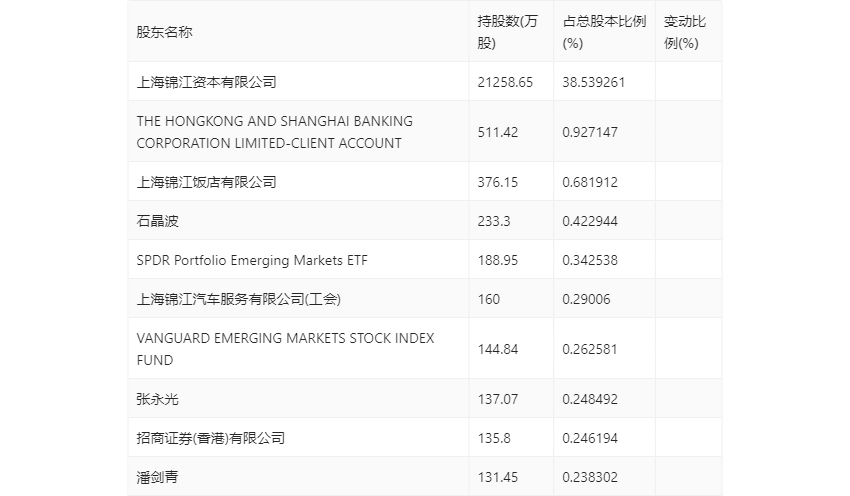Select SPDR Portfolio Emerging Markets ETF
850x496 pixels.
(252, 260)
